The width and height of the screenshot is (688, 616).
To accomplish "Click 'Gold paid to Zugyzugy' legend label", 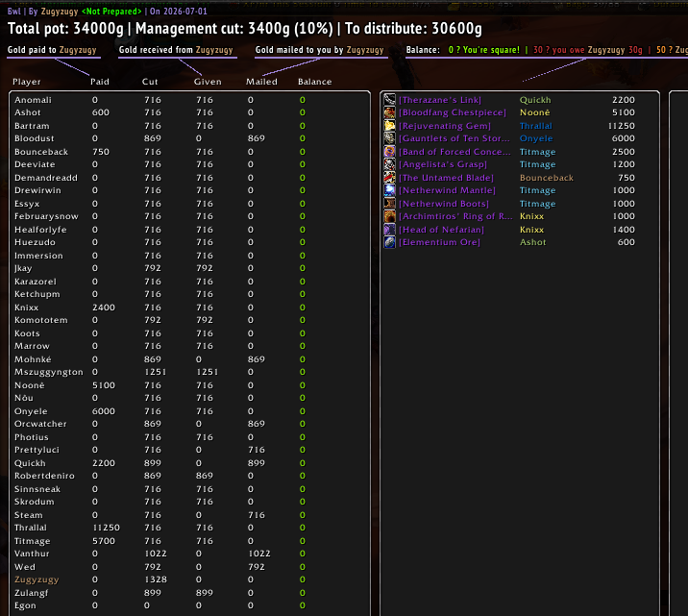I will tap(52, 50).
